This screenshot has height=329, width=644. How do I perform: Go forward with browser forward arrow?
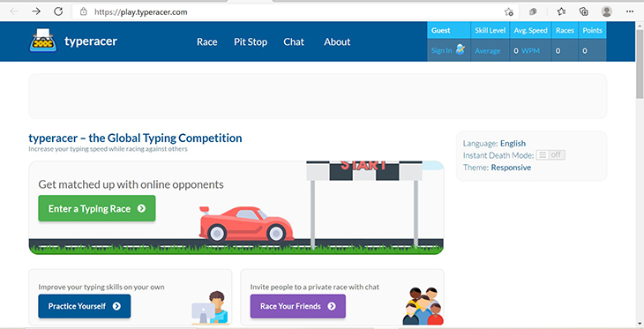pos(36,11)
